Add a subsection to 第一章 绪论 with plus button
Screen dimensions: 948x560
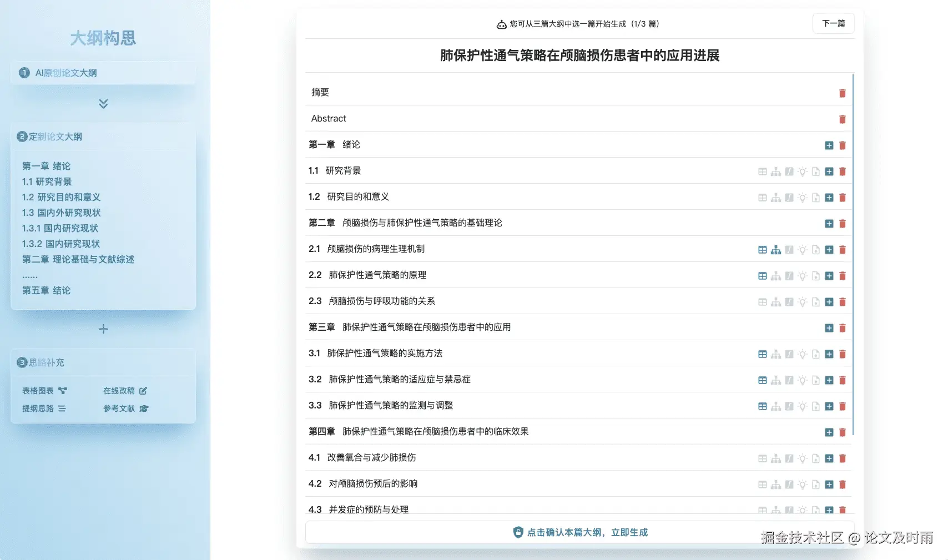[829, 145]
